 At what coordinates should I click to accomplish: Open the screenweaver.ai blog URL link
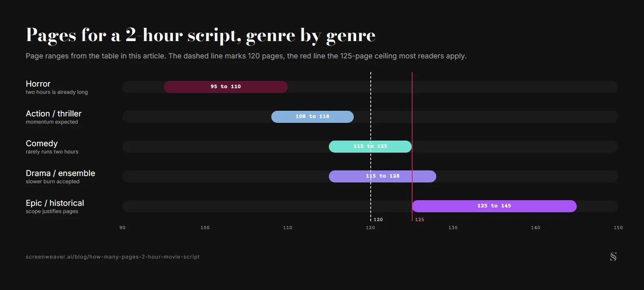pos(113,257)
